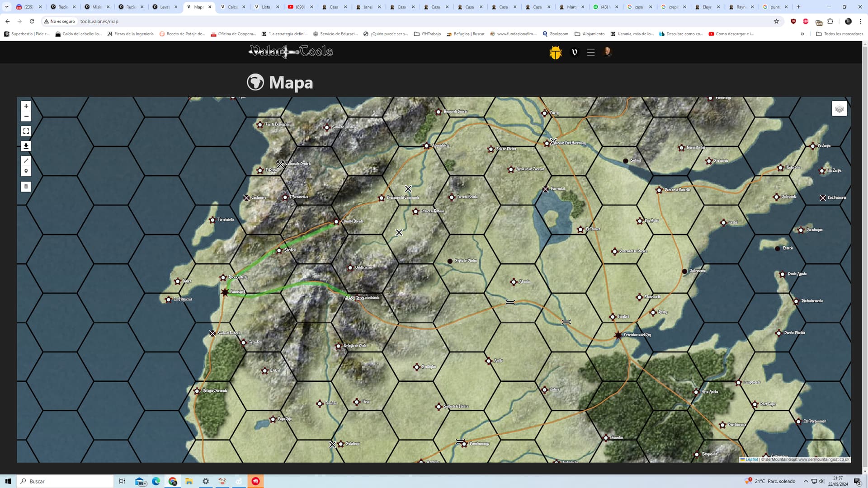868x488 pixels.
Task: Click the address bar URL
Action: pyautogui.click(x=99, y=21)
